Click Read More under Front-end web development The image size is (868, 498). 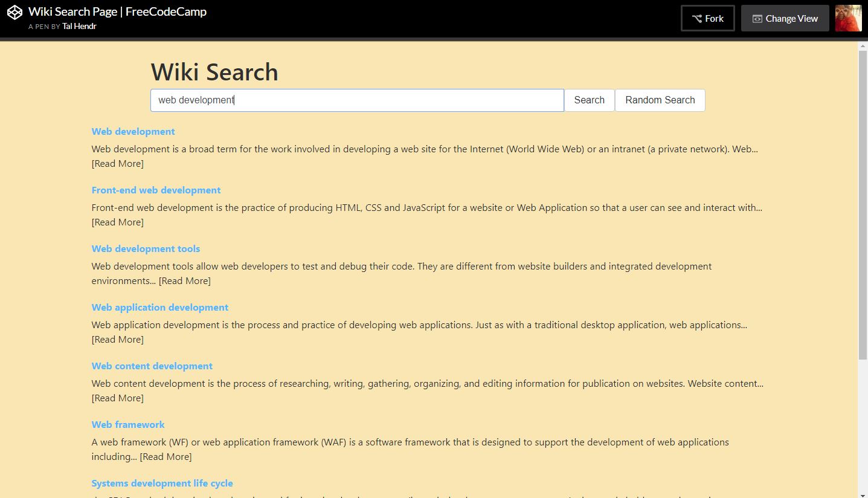pos(118,222)
